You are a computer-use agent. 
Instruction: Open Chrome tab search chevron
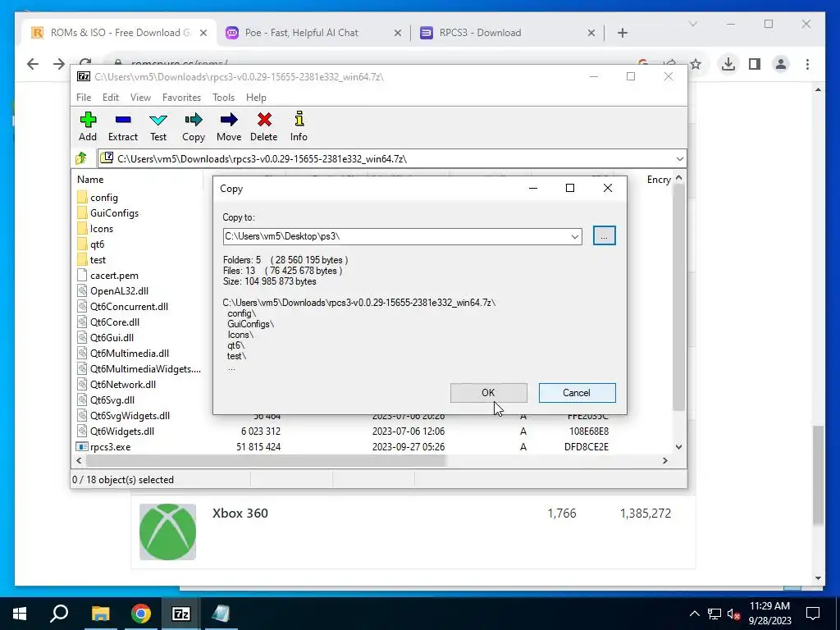pyautogui.click(x=692, y=24)
